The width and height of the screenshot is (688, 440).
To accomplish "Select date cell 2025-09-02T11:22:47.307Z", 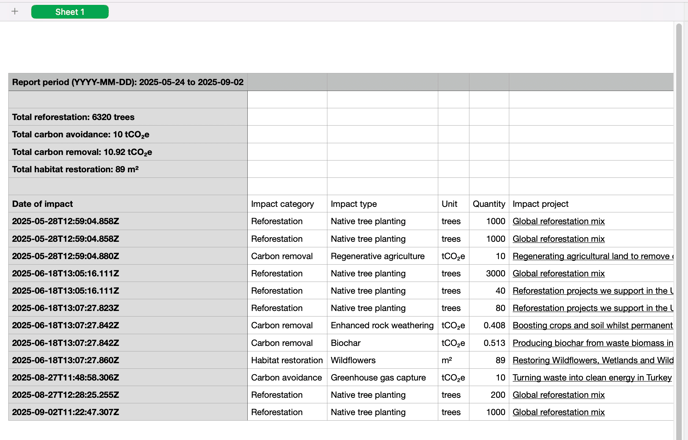I will [128, 412].
